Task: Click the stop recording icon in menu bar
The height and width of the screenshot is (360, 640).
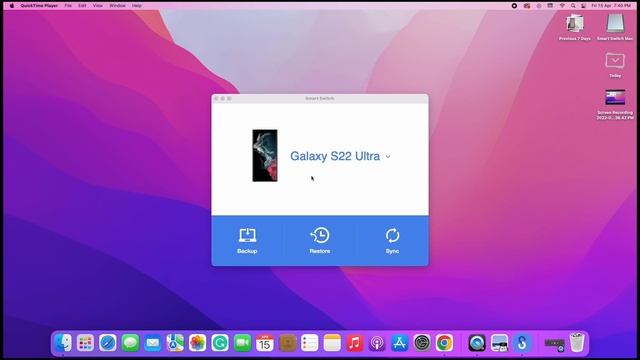Action: click(x=514, y=6)
